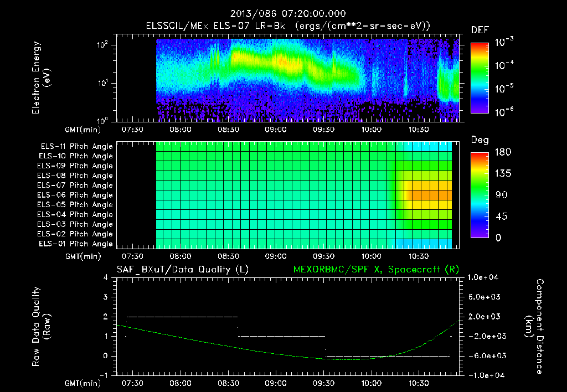Click the GMT(min) label under spectrogram panel
Screen dimensions: 567x392
point(83,130)
